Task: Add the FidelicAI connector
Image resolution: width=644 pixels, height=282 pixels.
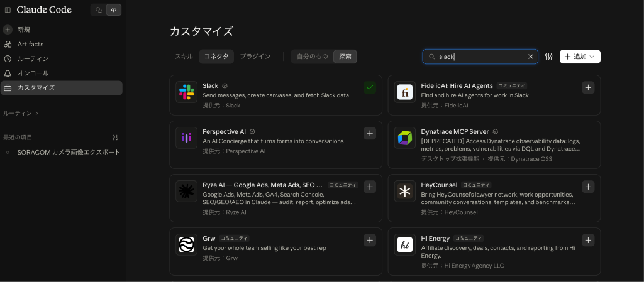Action: (x=588, y=87)
